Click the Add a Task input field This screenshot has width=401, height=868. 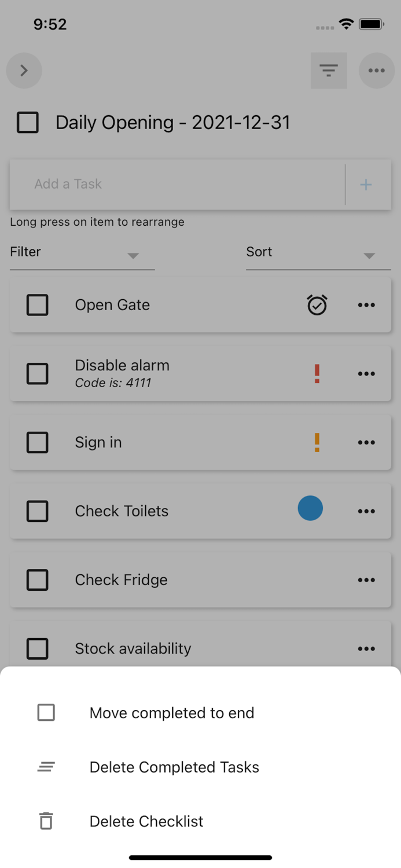pos(174,184)
